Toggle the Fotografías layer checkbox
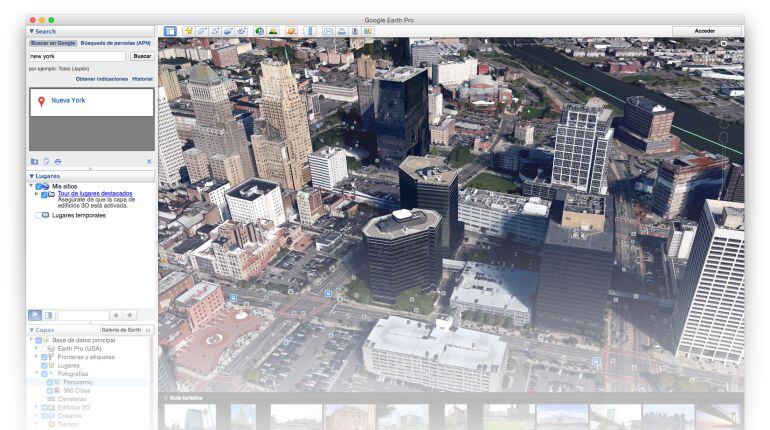This screenshot has height=430, width=770. tap(44, 374)
